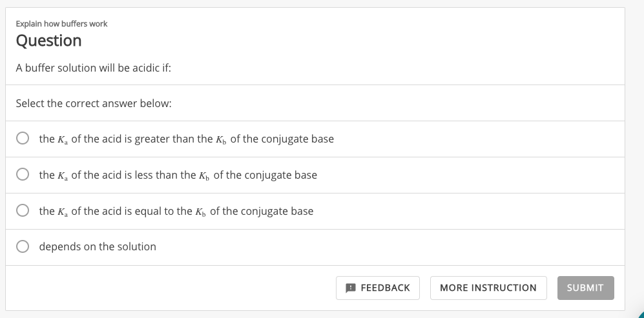
Task: Click the feedback speech-bubble icon
Action: 351,288
